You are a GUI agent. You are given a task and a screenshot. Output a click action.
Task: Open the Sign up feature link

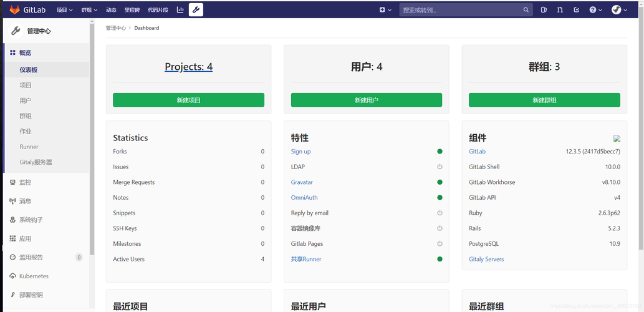point(300,151)
